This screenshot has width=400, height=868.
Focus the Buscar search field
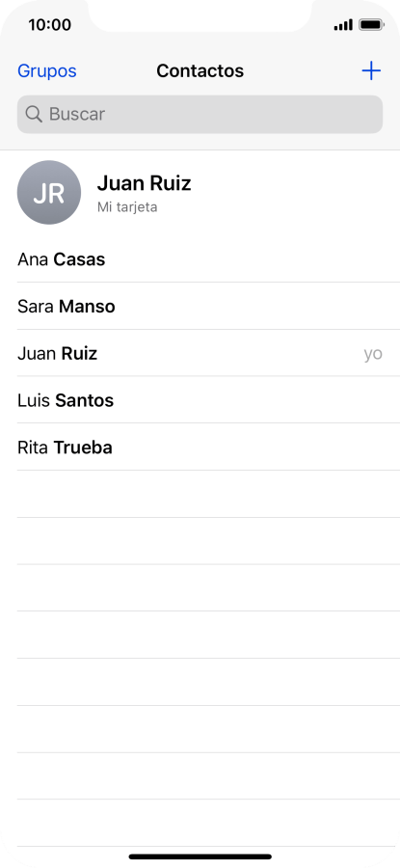coord(200,115)
